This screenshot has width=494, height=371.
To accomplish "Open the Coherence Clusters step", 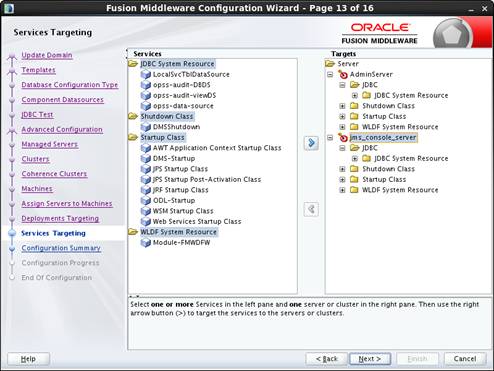I will (x=54, y=174).
